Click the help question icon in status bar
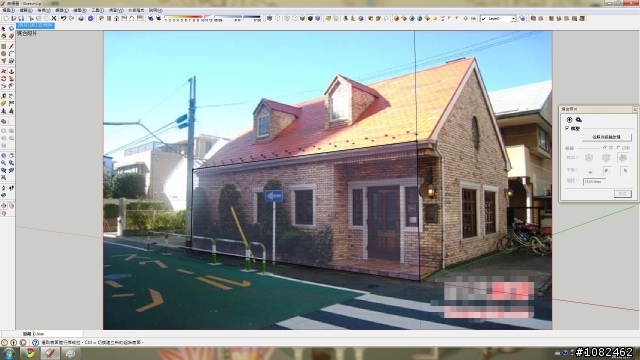This screenshot has width=640, height=360. (36, 342)
